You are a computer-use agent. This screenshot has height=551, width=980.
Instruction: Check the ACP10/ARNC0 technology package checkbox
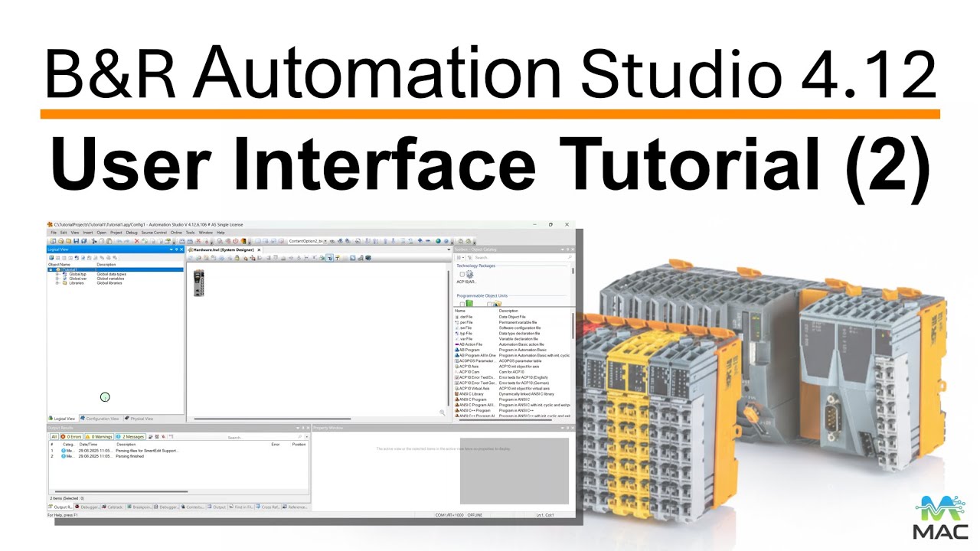click(462, 274)
